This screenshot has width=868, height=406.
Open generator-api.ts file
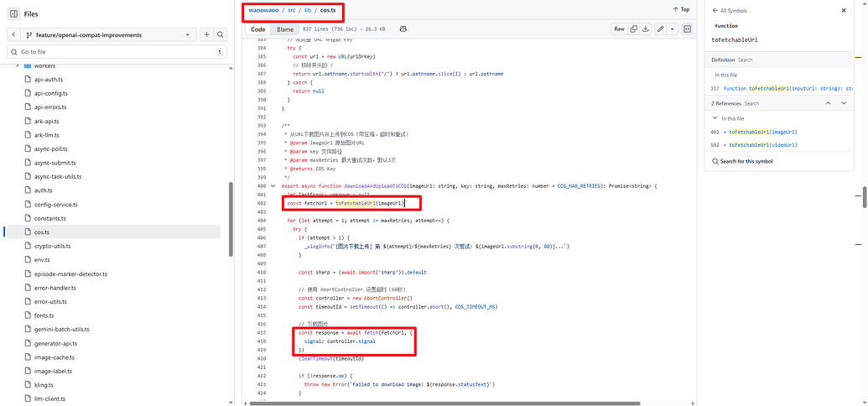pos(55,343)
